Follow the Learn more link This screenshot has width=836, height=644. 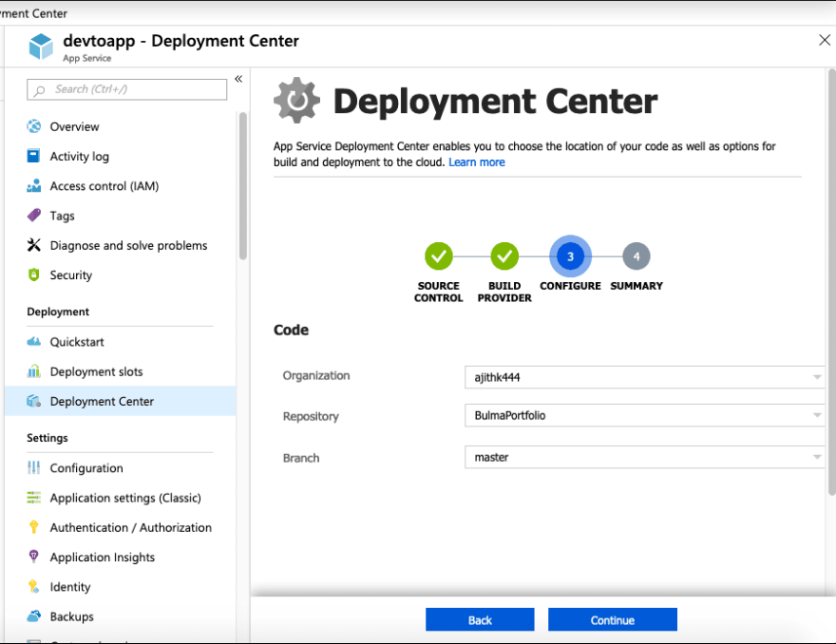(477, 162)
